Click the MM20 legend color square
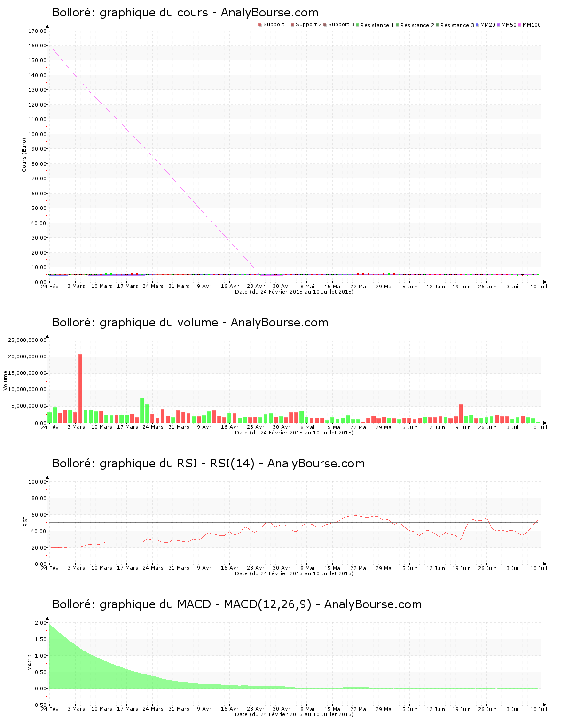Viewport: 564px width, 728px height. click(x=477, y=25)
